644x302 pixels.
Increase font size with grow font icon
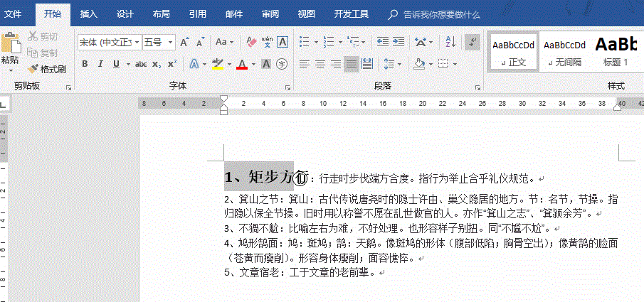point(184,42)
